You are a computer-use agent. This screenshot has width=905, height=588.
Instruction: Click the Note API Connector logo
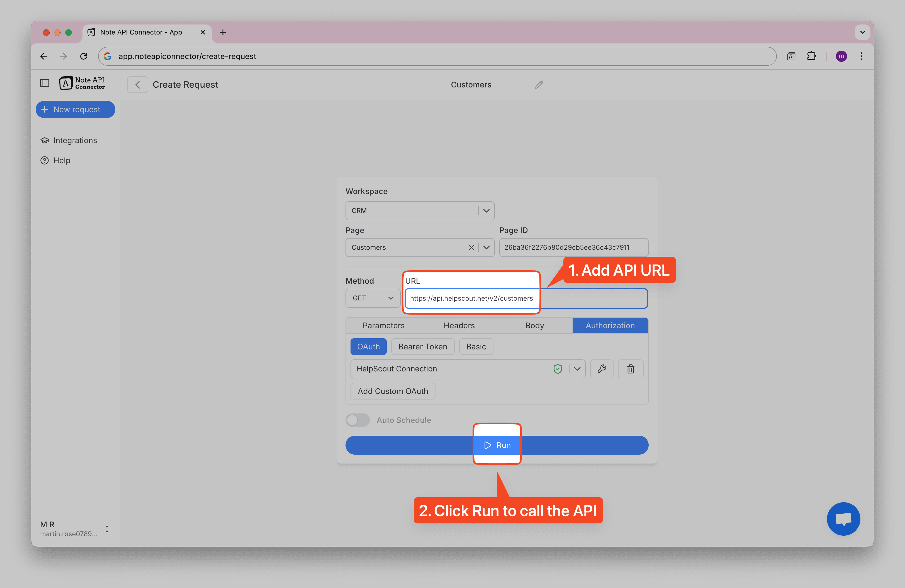82,83
